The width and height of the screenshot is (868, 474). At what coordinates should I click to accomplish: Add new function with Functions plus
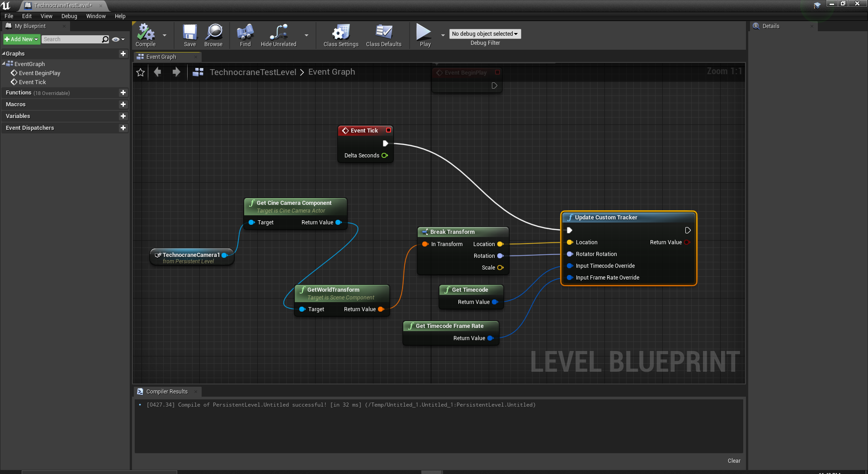(123, 92)
